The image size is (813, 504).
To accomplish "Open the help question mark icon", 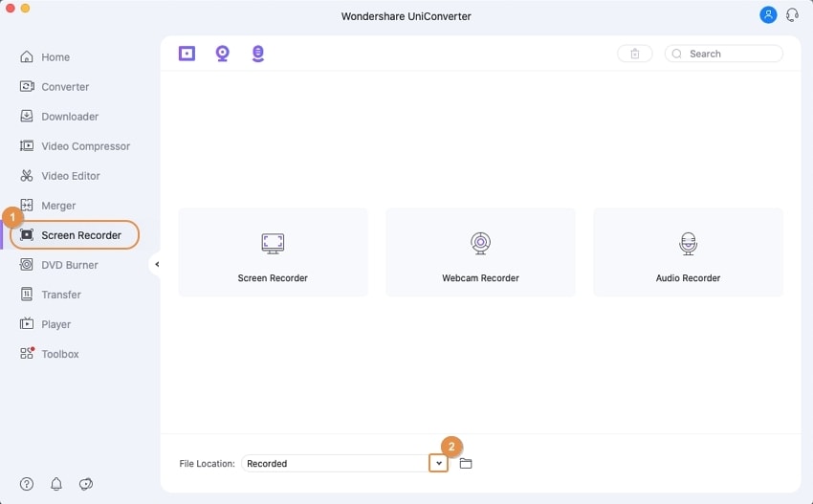I will [x=27, y=484].
